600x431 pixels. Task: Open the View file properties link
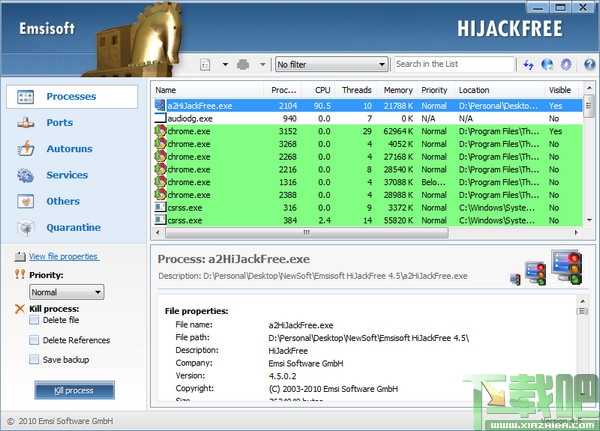[x=64, y=256]
